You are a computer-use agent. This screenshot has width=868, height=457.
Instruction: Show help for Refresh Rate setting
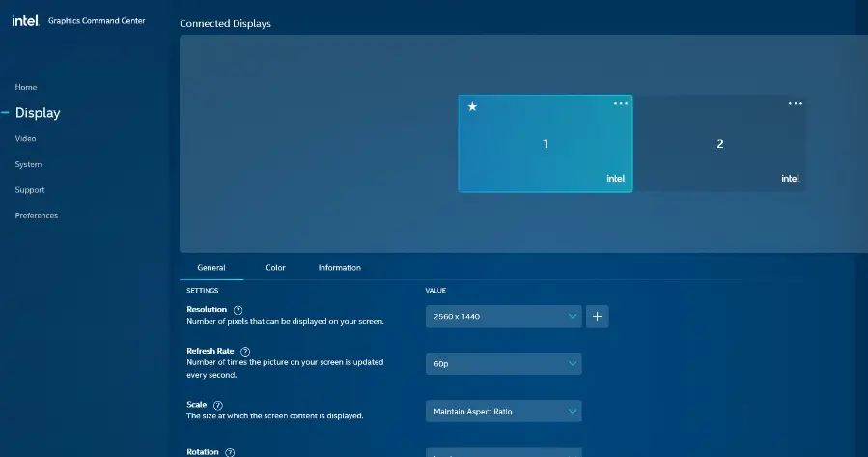(245, 351)
